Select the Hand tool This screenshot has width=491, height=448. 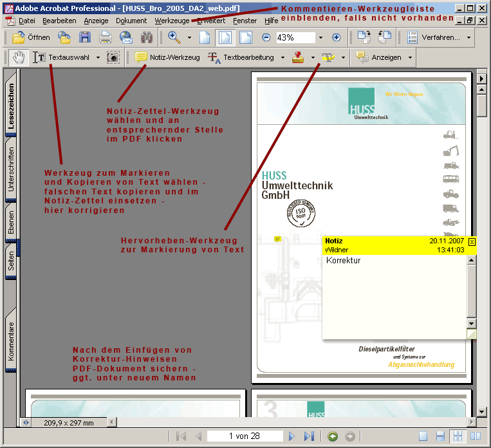pos(19,57)
